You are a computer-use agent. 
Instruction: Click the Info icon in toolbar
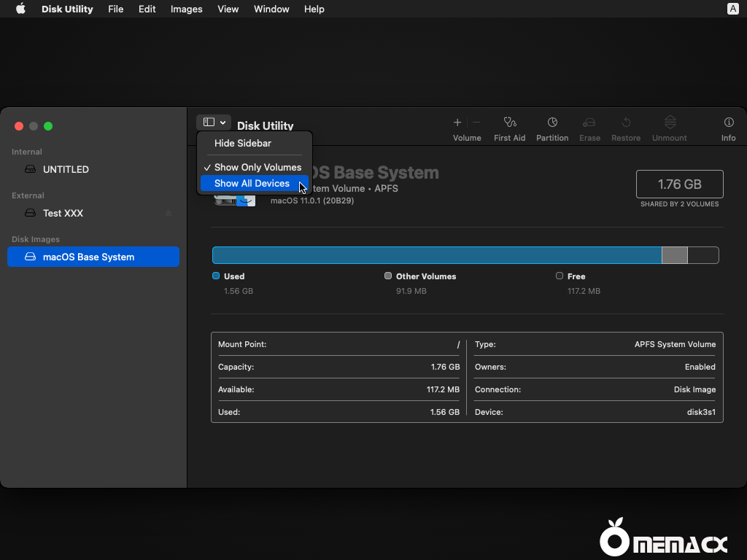pos(728,122)
